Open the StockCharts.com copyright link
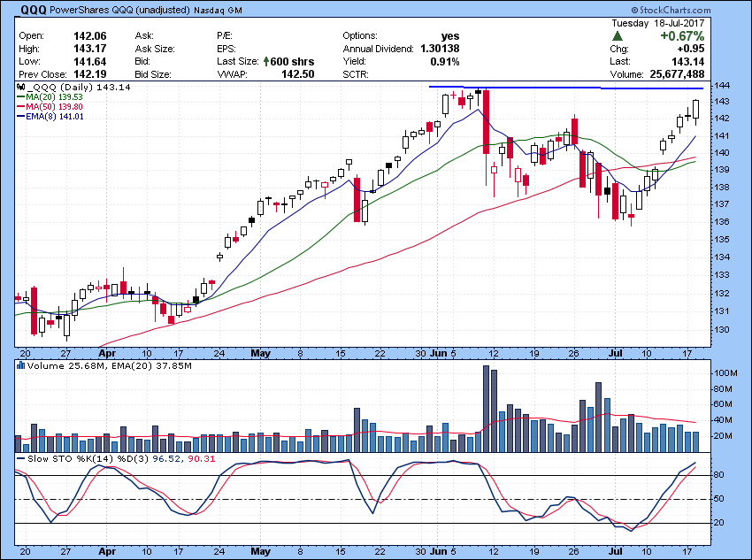The height and width of the screenshot is (560, 752). coord(671,10)
